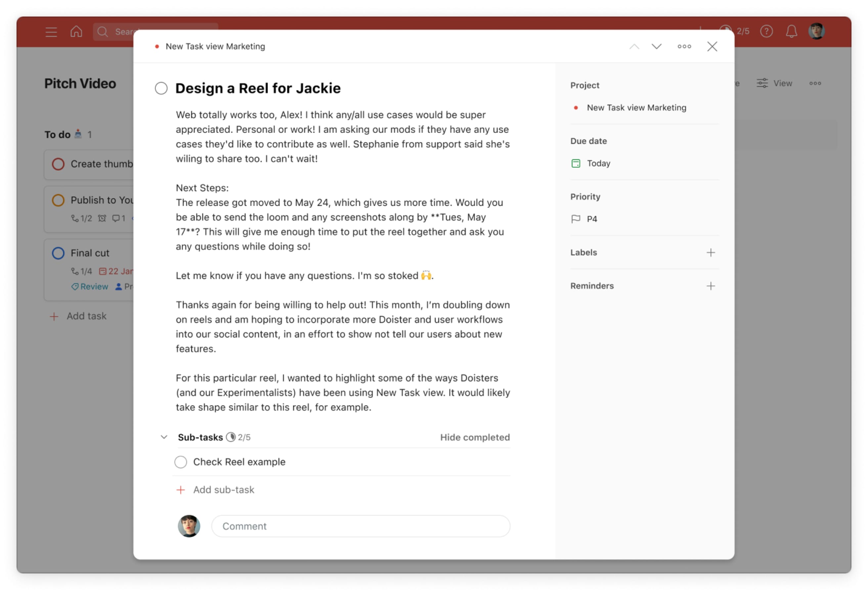Collapse the Sub-tasks section chevron
Image resolution: width=868 pixels, height=590 pixels.
[162, 437]
